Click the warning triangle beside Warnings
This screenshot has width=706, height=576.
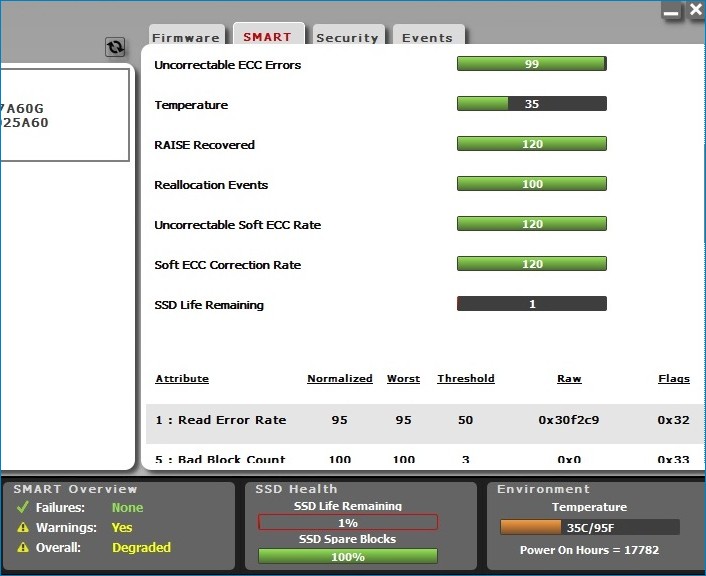coord(23,528)
